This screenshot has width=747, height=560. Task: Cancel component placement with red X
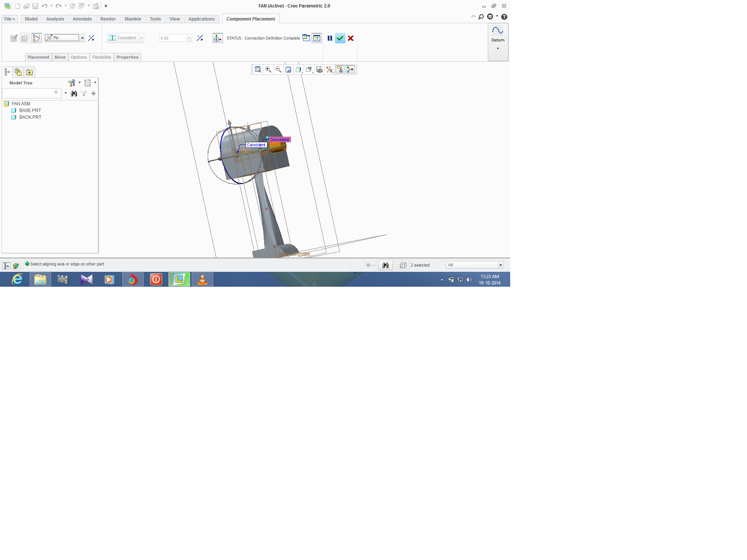(351, 38)
